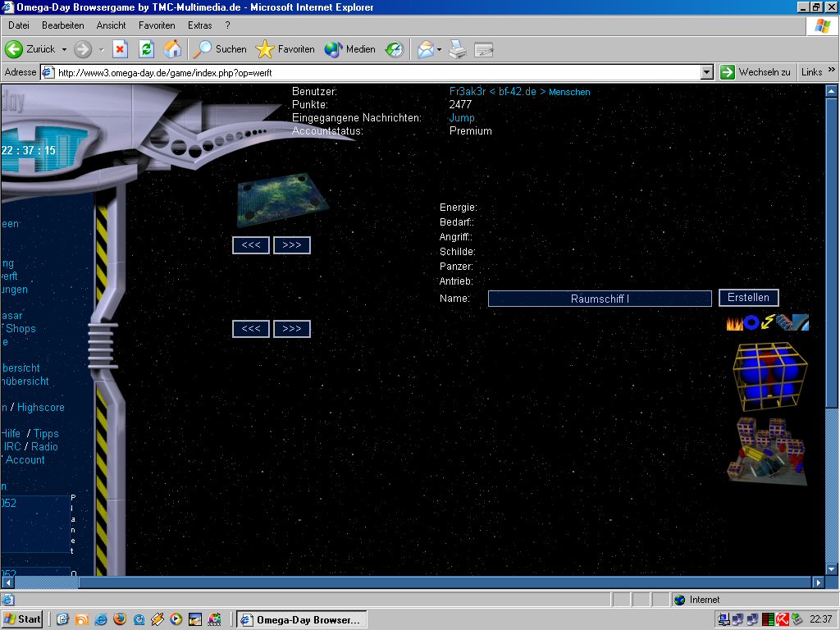Screen dimensions: 840x630
Task: Launch Firefox from the quick launch bar
Action: 120,619
